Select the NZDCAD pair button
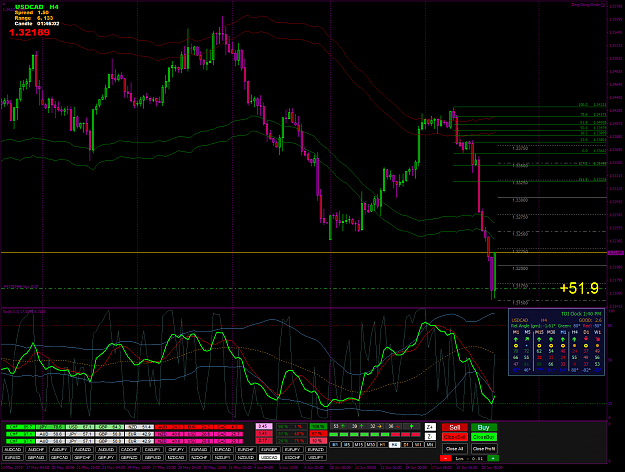The image size is (625, 472). pos(176,458)
